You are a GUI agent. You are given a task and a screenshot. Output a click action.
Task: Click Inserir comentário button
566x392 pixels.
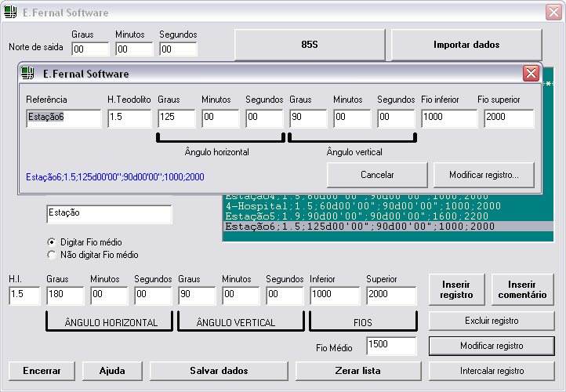click(522, 289)
